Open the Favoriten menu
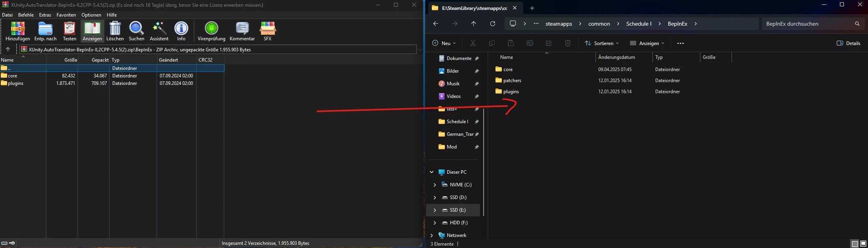 pyautogui.click(x=66, y=15)
